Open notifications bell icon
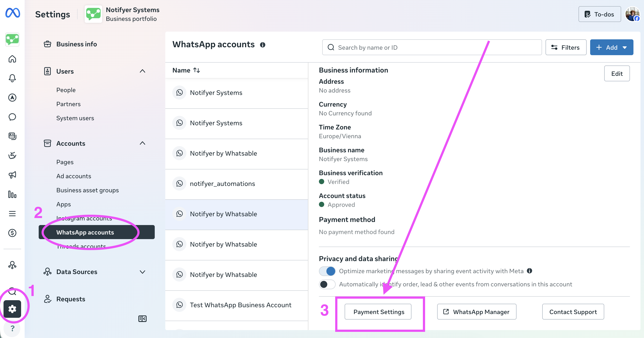This screenshot has height=338, width=644. coord(12,78)
